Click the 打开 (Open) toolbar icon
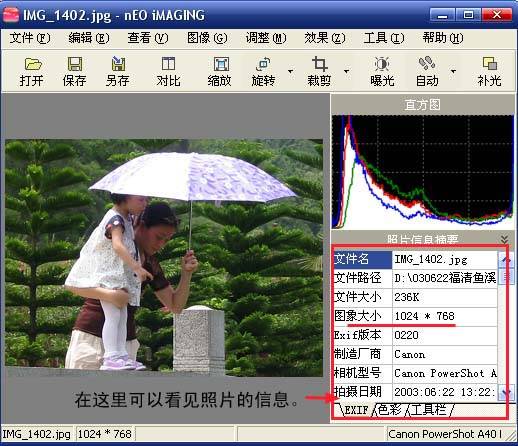This screenshot has width=518, height=446. point(32,71)
